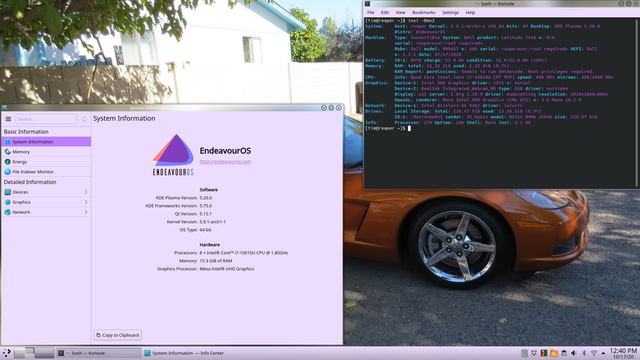Show hidden system tray icons arrow

(x=603, y=353)
